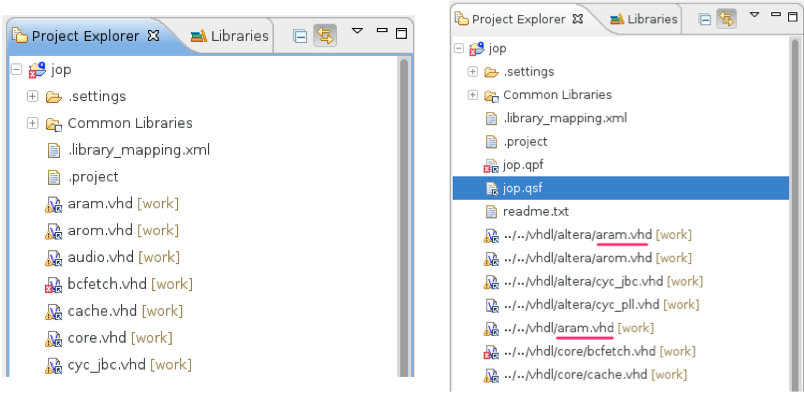
Task: Click Collapse All icon in left panel
Action: pos(300,36)
